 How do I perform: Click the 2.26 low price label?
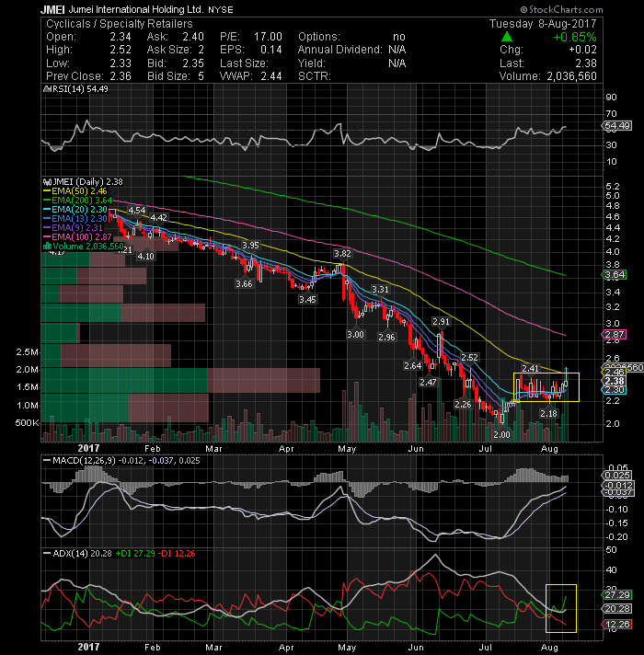463,405
